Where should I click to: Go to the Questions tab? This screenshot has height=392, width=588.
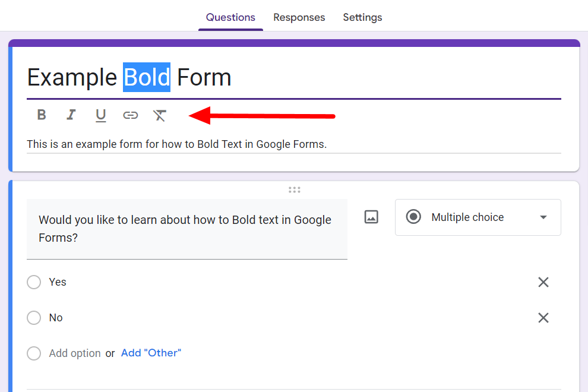coord(230,17)
